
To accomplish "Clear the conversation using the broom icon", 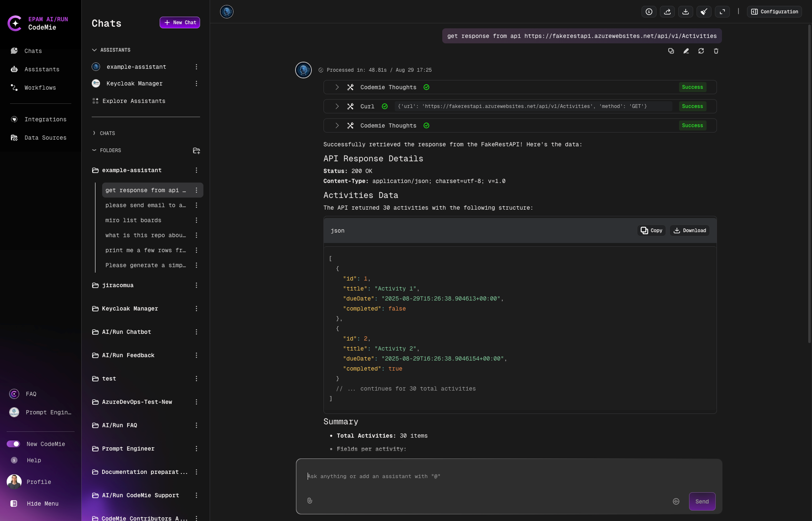I will point(704,11).
